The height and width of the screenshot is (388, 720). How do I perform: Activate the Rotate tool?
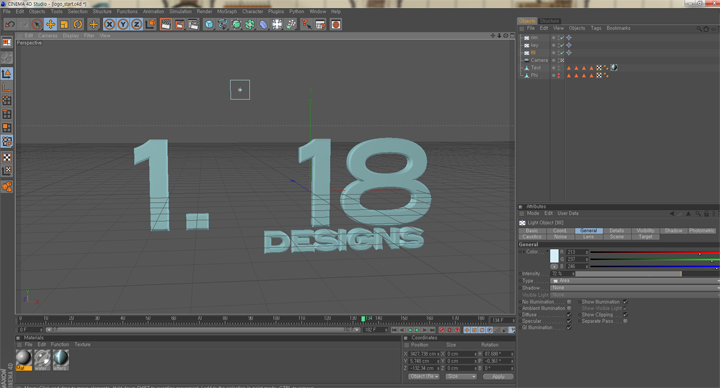[x=78, y=24]
